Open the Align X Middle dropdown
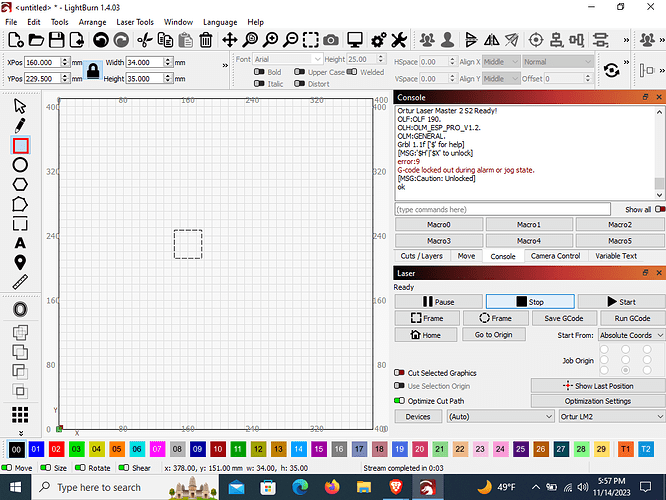The width and height of the screenshot is (666, 500). [501, 62]
